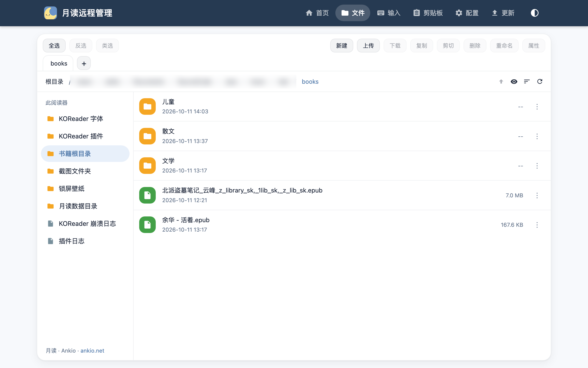Open more options for 北派盗墓笔记 epub

537,195
